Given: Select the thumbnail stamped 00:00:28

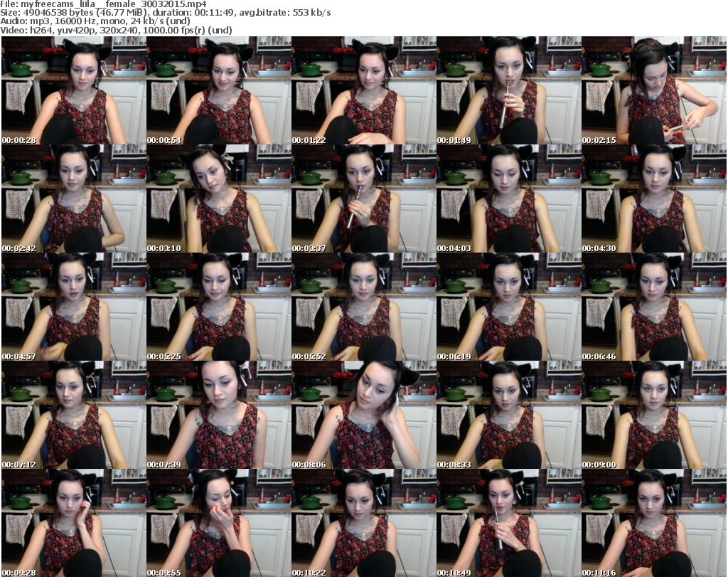Looking at the screenshot, I should click(x=73, y=90).
